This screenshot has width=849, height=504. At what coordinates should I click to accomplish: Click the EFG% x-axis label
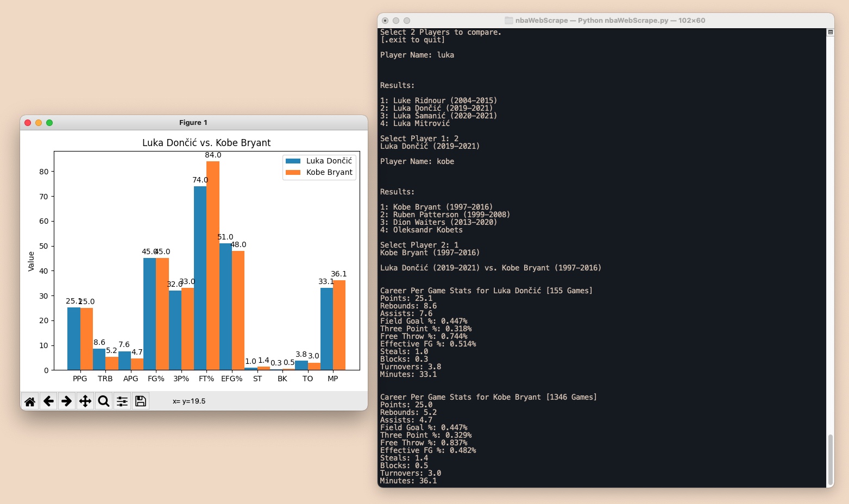coord(232,379)
